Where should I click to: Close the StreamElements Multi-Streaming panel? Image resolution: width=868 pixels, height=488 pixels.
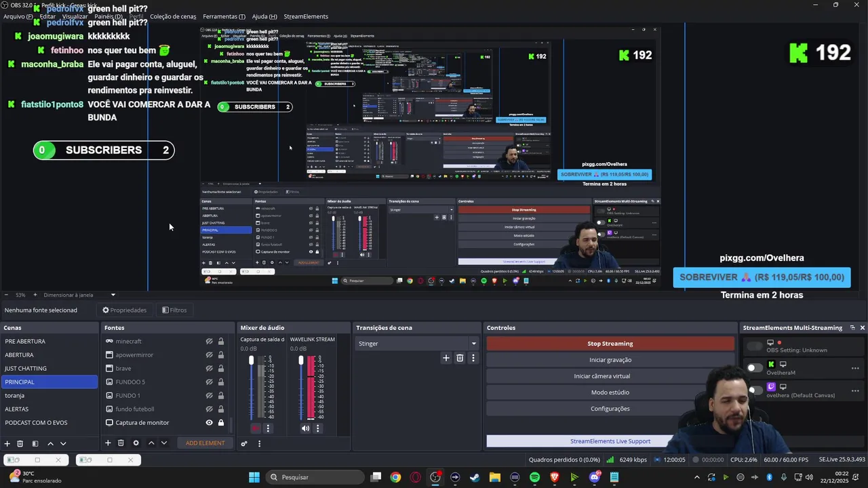863,327
